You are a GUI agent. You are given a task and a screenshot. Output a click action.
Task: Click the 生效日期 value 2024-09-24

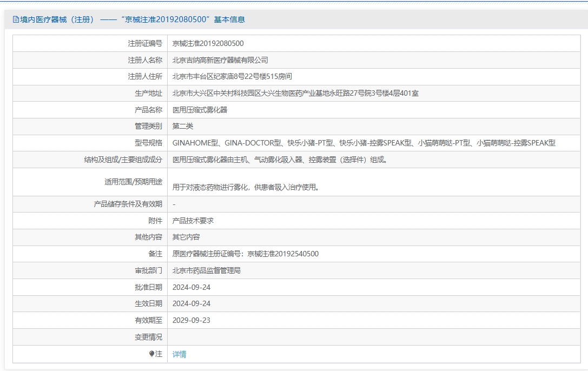(191, 303)
